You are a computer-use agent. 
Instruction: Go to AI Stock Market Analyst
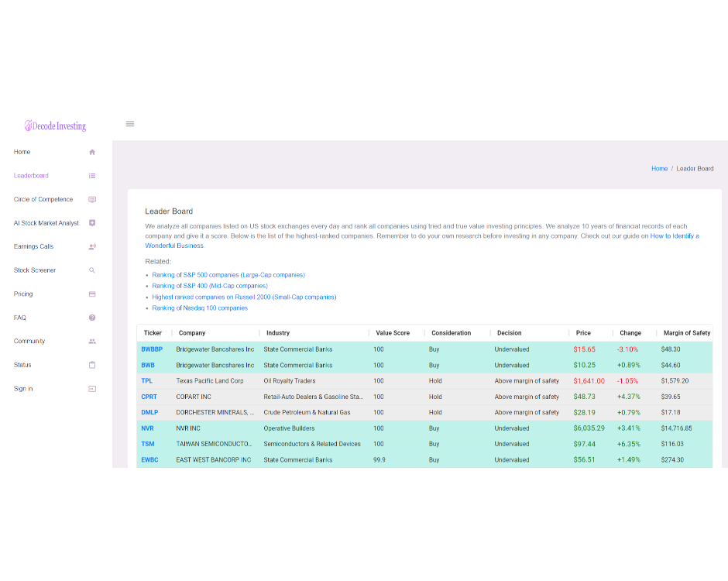click(46, 223)
